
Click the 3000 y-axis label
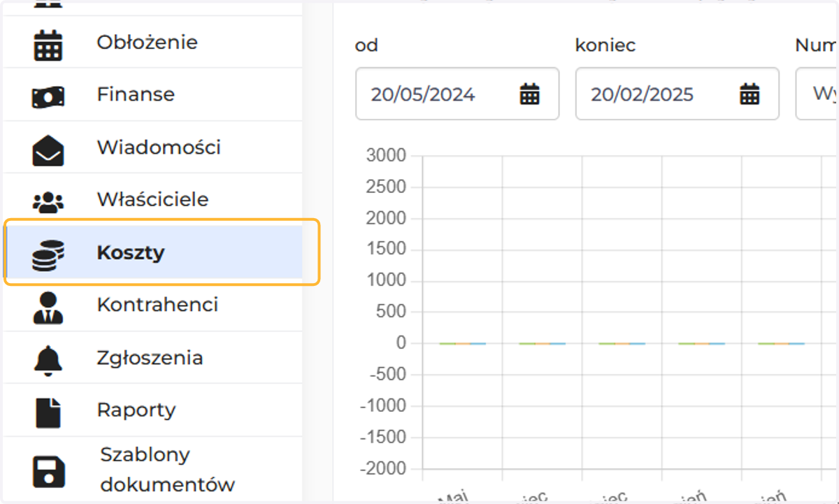(386, 156)
